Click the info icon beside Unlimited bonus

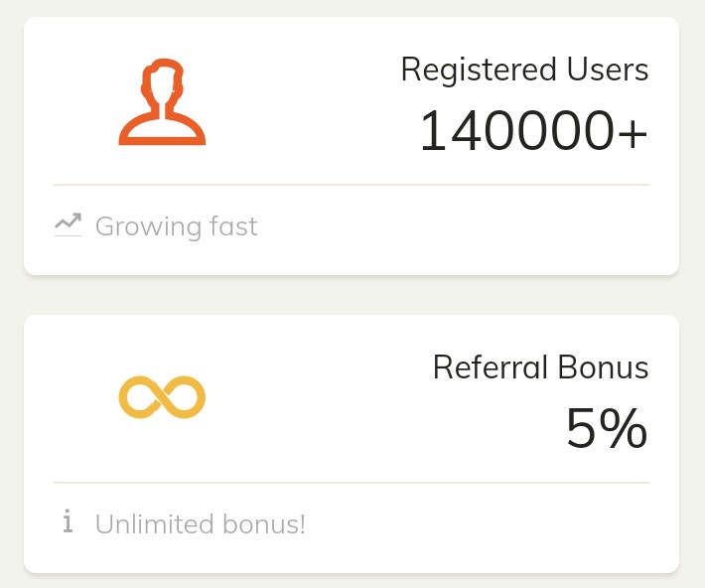coord(68,522)
